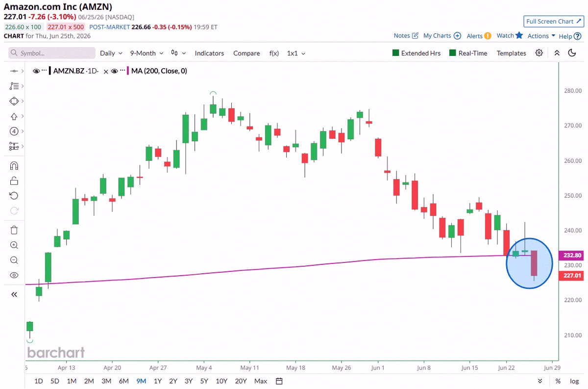Toggle show/hide all drawings eye in sidebar

click(x=14, y=275)
